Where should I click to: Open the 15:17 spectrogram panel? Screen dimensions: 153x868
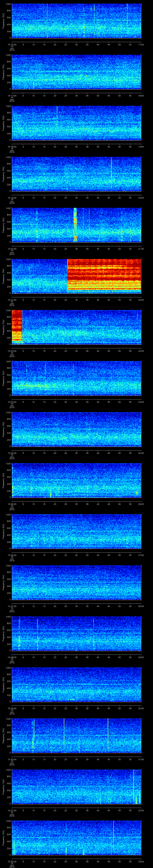click(x=76, y=72)
